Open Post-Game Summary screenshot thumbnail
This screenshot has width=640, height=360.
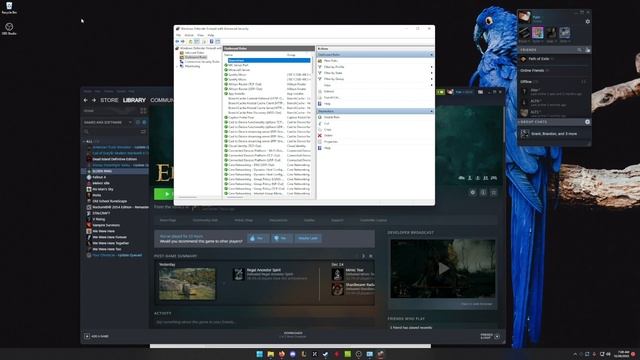click(187, 284)
